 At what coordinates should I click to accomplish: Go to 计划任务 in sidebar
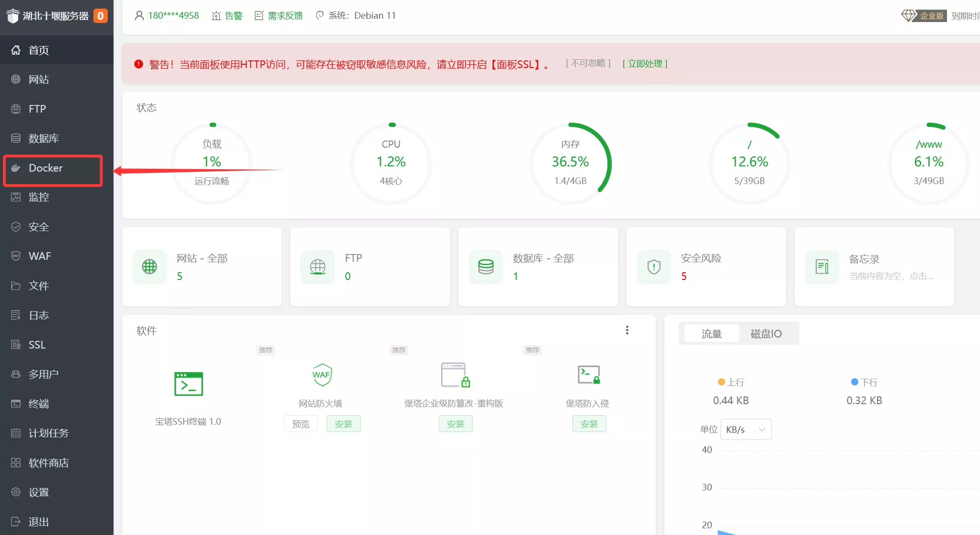point(48,433)
